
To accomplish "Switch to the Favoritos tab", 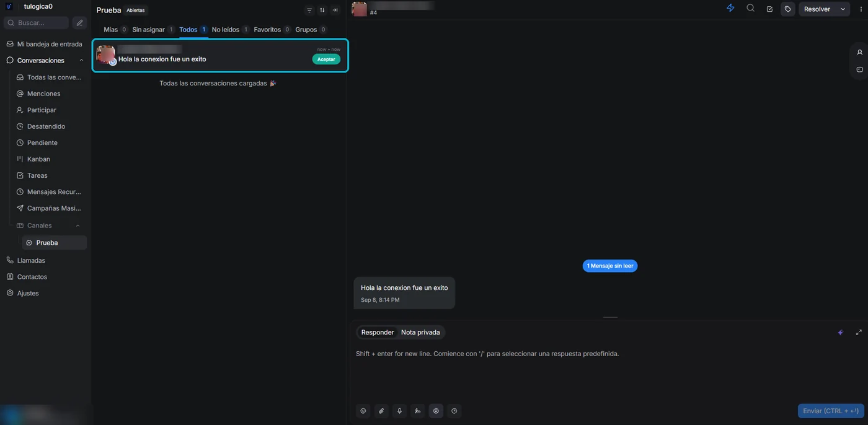I will [x=272, y=30].
